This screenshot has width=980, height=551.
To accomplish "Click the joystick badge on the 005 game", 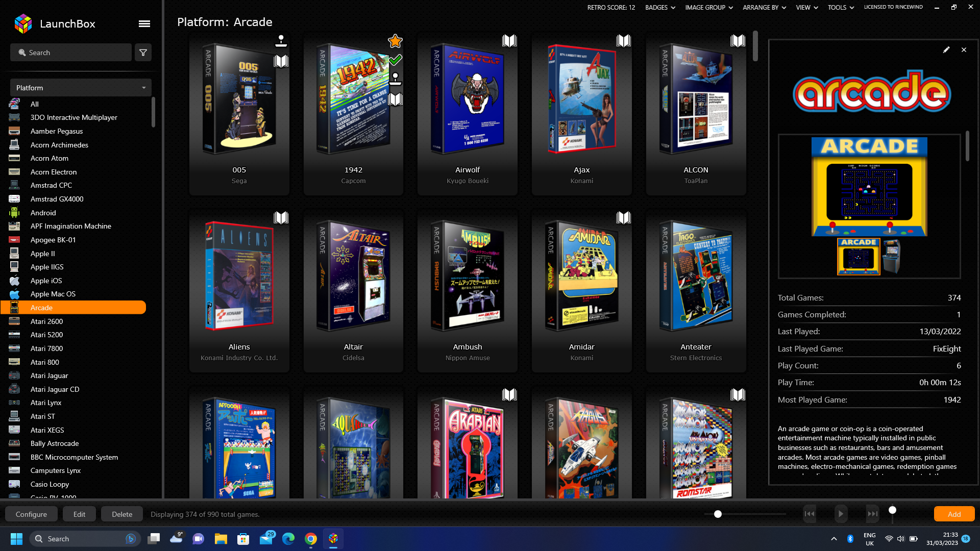I will (x=281, y=41).
